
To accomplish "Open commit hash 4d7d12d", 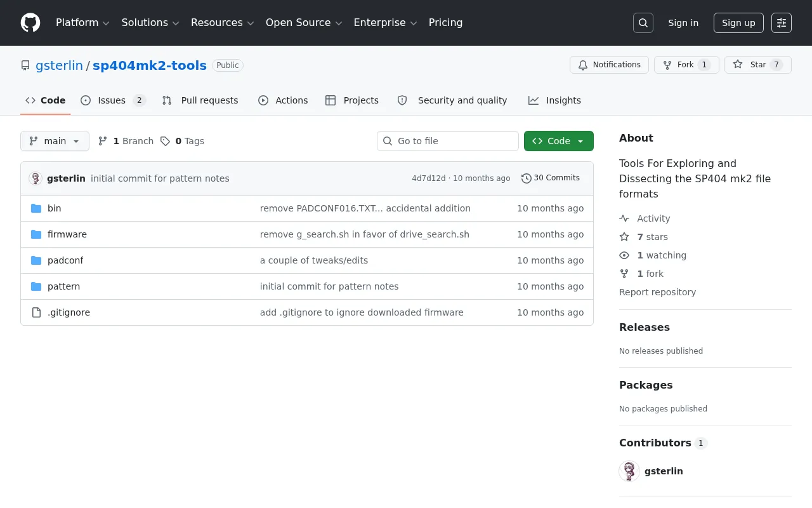I will (429, 178).
